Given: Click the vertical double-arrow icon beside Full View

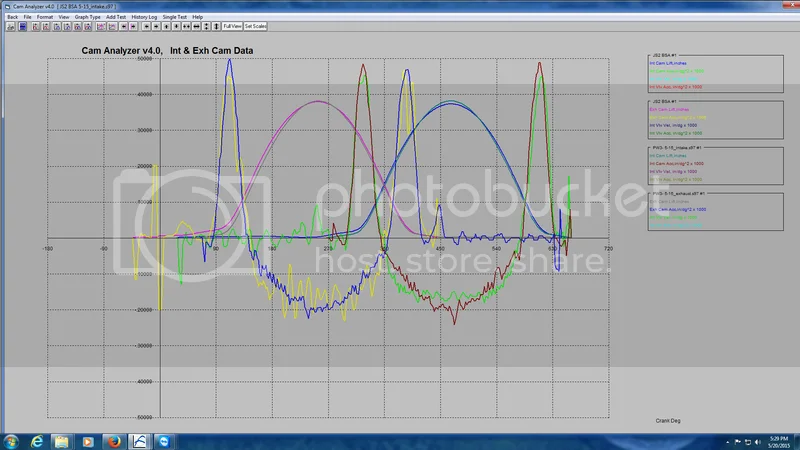Looking at the screenshot, I should [215, 26].
